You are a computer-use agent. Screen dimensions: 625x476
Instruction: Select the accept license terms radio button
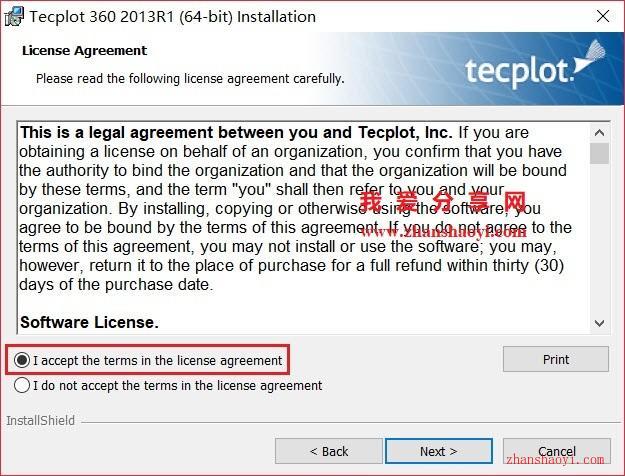pos(22,360)
